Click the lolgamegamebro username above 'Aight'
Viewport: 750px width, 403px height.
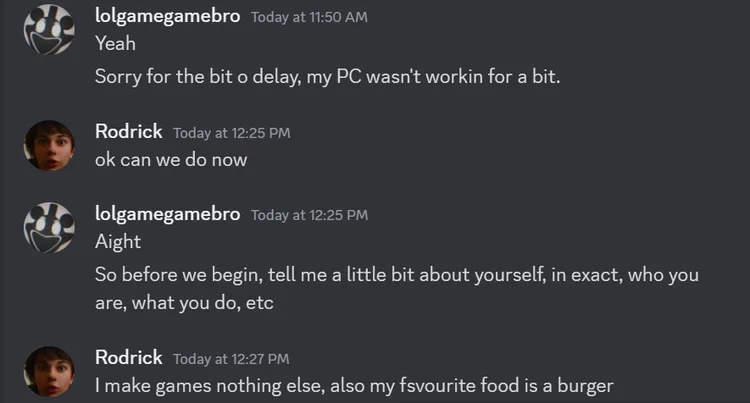click(x=167, y=214)
